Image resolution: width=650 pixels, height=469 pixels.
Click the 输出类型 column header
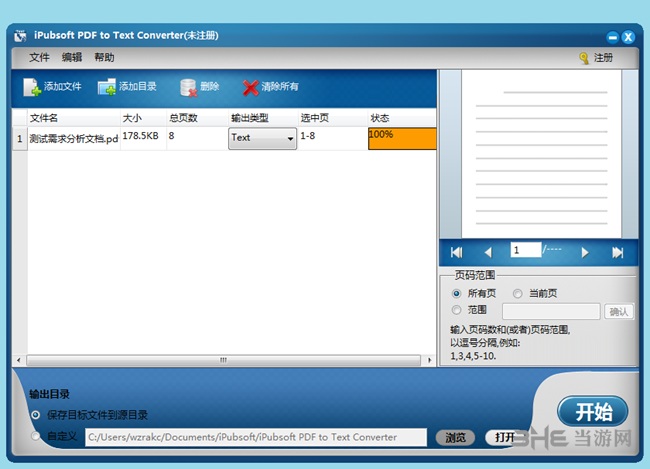click(263, 118)
